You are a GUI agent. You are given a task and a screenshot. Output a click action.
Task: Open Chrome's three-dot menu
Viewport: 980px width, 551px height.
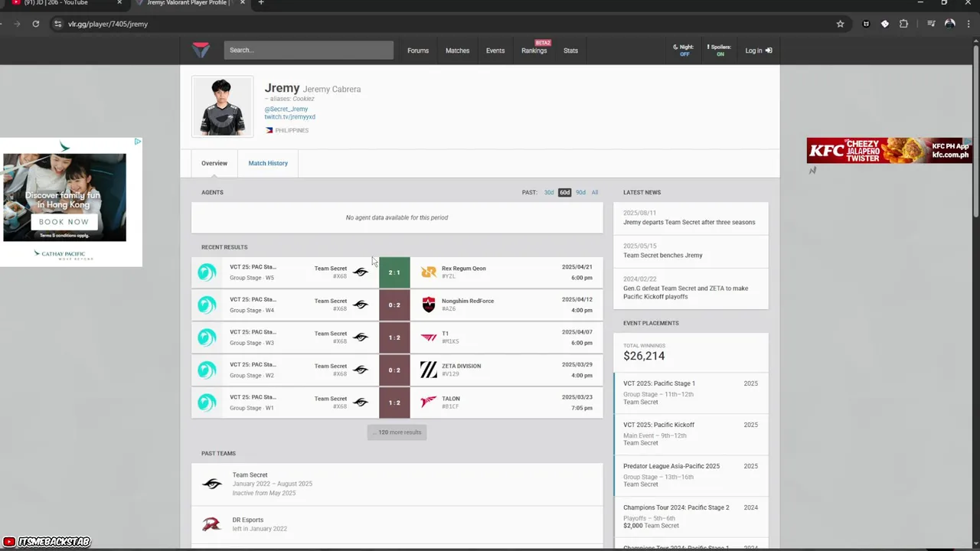[968, 24]
